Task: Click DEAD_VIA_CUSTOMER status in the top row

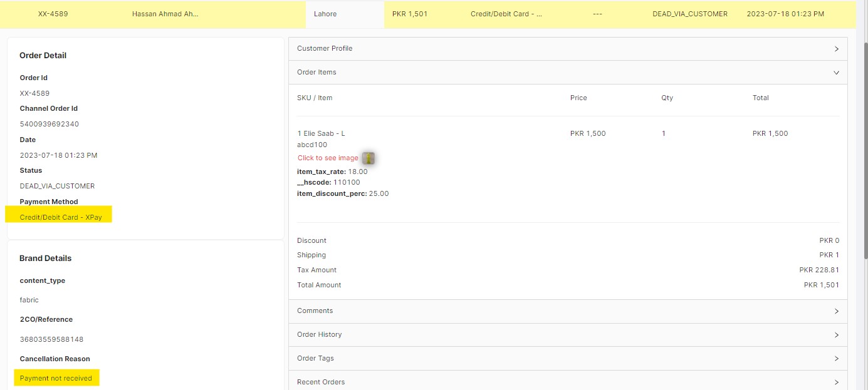Action: coord(689,14)
